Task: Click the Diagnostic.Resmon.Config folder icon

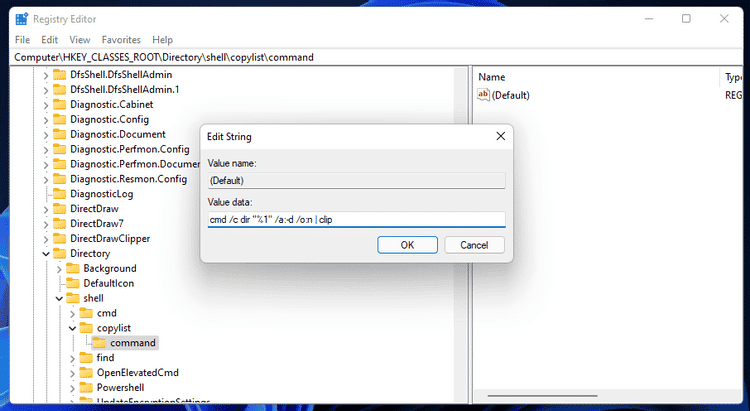Action: tap(59, 179)
